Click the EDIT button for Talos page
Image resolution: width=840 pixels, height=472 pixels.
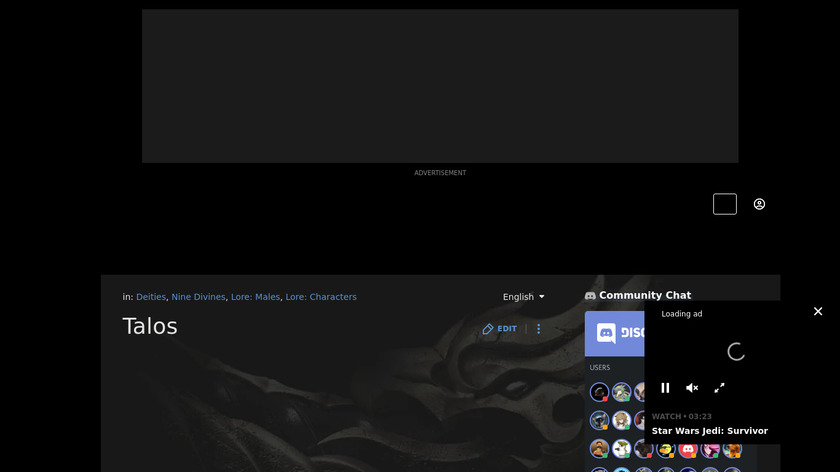click(x=500, y=329)
